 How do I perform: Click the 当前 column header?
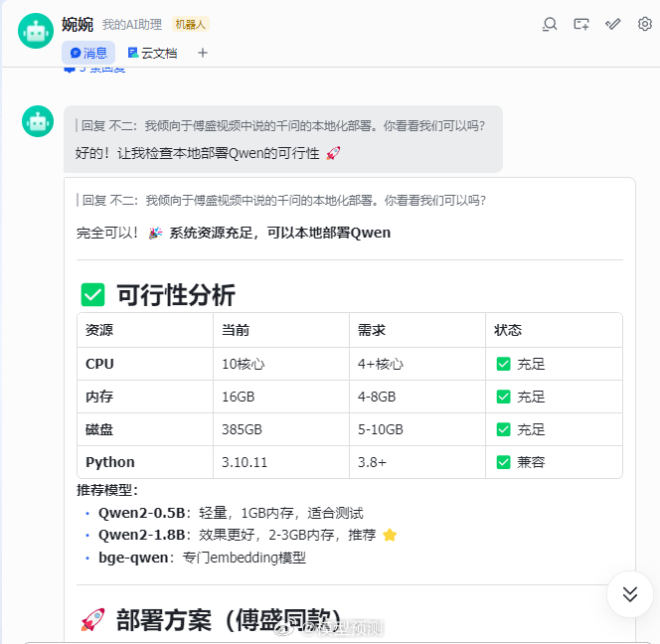tap(236, 330)
